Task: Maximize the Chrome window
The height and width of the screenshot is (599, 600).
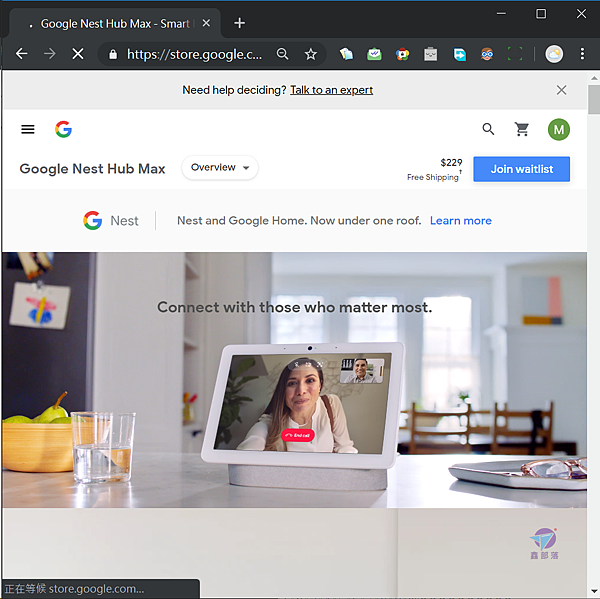Action: [x=541, y=14]
